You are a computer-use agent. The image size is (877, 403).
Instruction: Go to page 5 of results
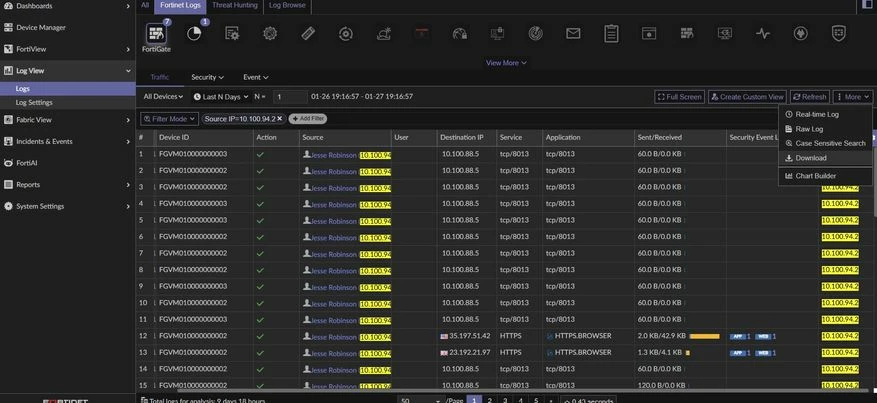[x=536, y=400]
